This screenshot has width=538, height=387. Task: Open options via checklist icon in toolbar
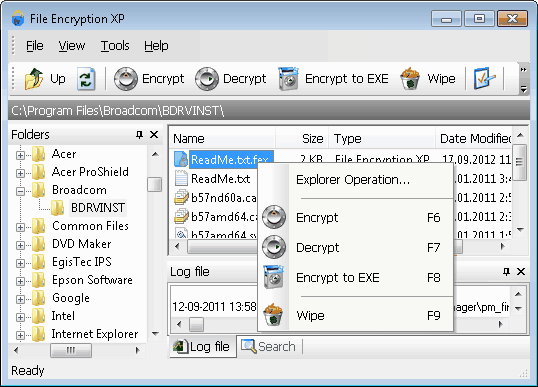coord(484,79)
